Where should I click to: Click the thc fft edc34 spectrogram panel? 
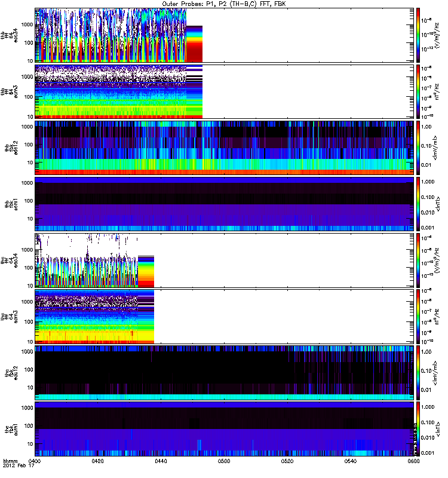224,260
